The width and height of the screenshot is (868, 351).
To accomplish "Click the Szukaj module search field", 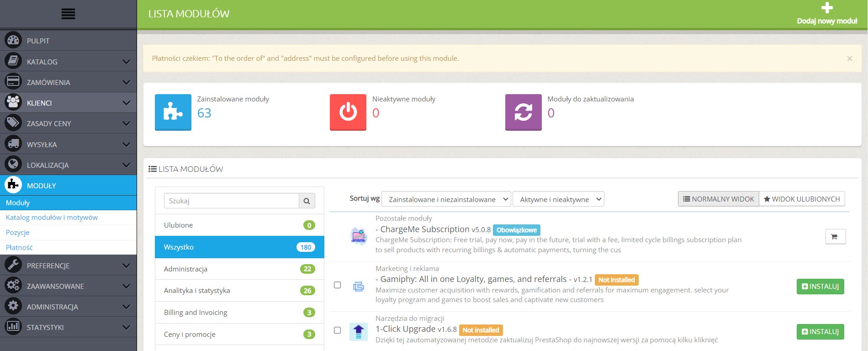I will pos(231,201).
